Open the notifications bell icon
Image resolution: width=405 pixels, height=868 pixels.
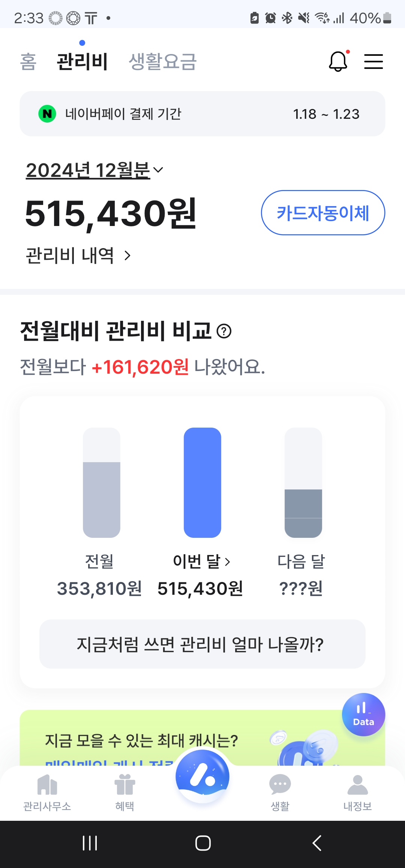[338, 61]
